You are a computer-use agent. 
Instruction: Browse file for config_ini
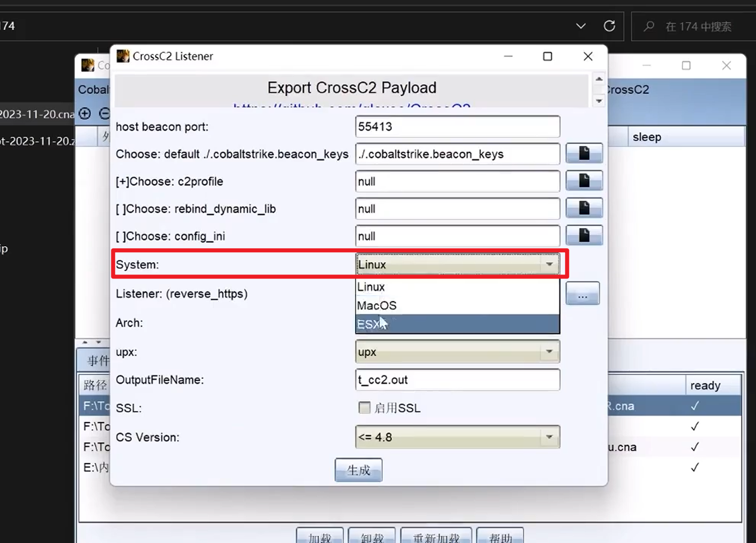[584, 236]
